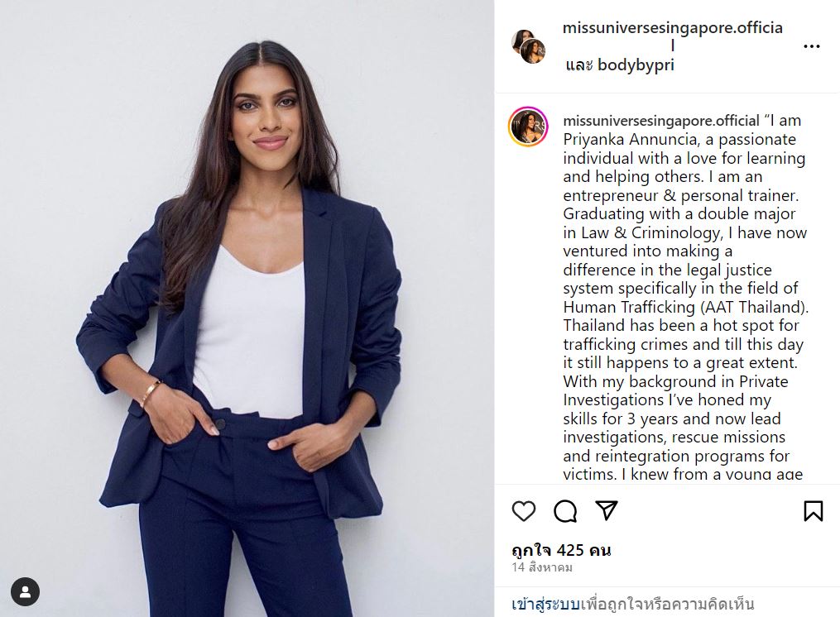Open the three-dot more options menu
The width and height of the screenshot is (840, 617).
pos(812,46)
